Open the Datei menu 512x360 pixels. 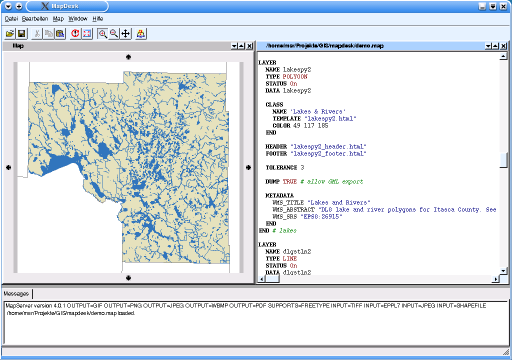pos(11,19)
